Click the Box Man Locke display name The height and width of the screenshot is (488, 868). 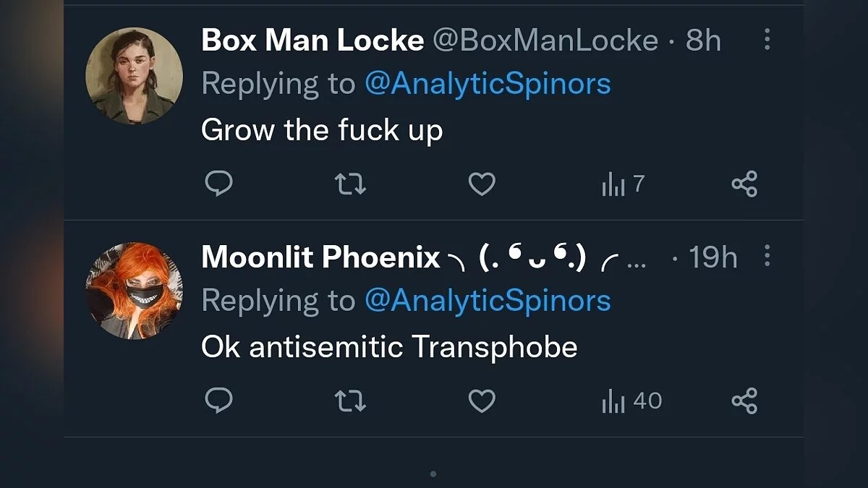[312, 40]
